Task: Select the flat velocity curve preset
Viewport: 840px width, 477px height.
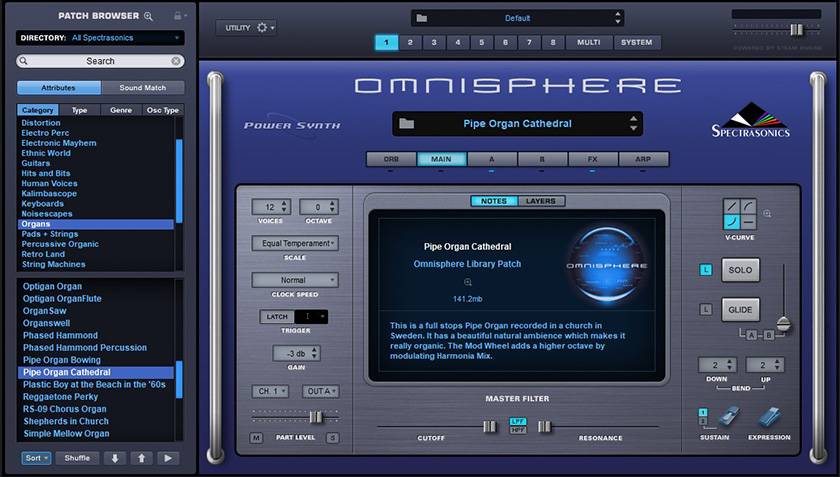Action: pyautogui.click(x=748, y=222)
